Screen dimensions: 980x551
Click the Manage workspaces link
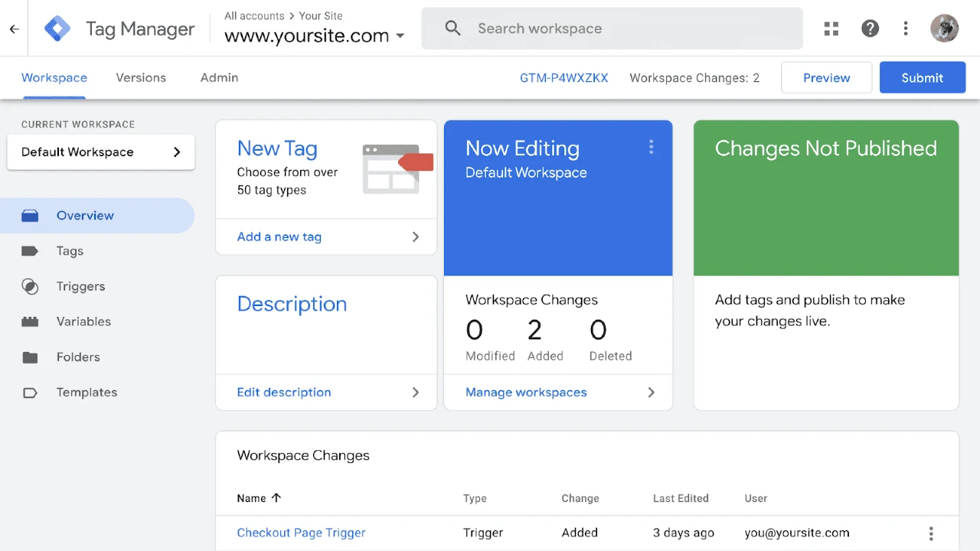[526, 393]
